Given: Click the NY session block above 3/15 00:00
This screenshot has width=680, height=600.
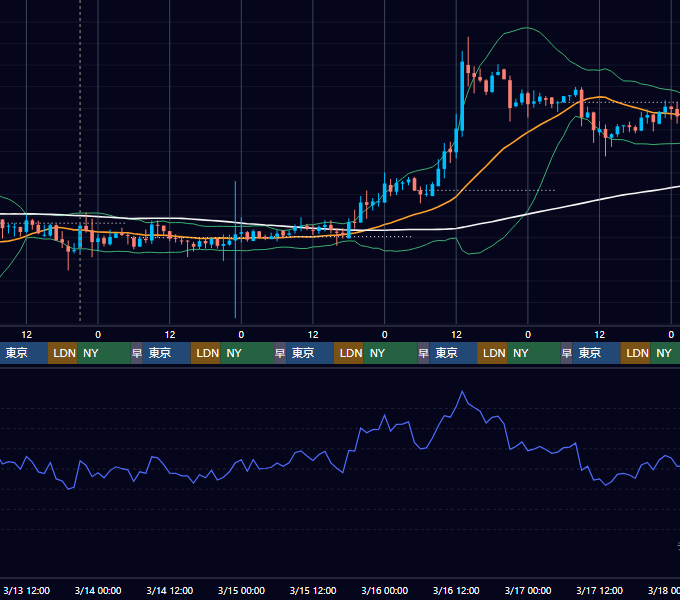Looking at the screenshot, I should pyautogui.click(x=247, y=353).
